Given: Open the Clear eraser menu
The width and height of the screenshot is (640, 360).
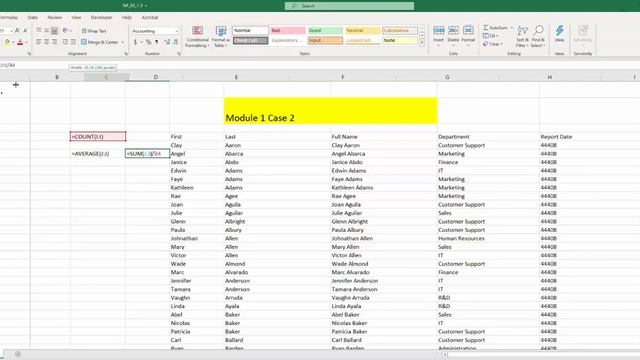Looking at the screenshot, I should pyautogui.click(x=492, y=44).
